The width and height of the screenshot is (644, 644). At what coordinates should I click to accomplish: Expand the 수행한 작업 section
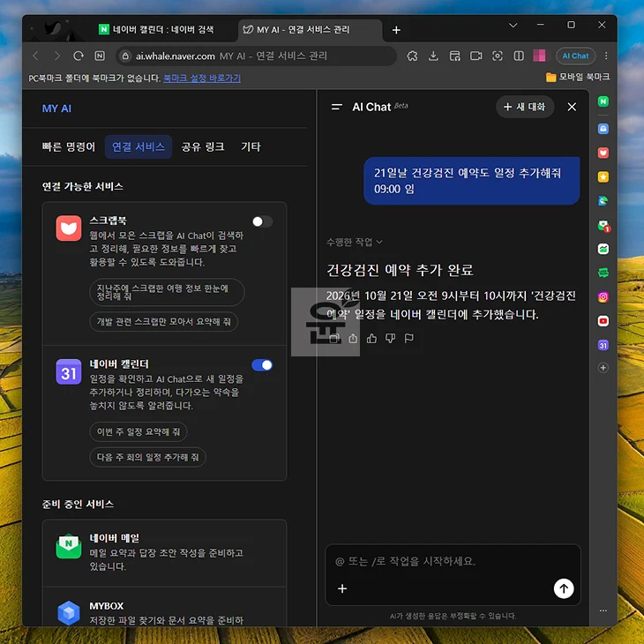355,242
